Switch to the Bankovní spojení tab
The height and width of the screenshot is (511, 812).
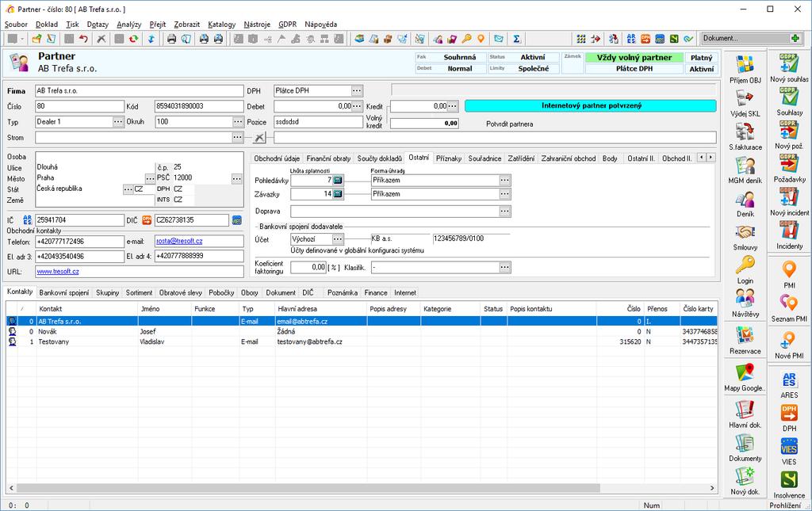(x=64, y=293)
